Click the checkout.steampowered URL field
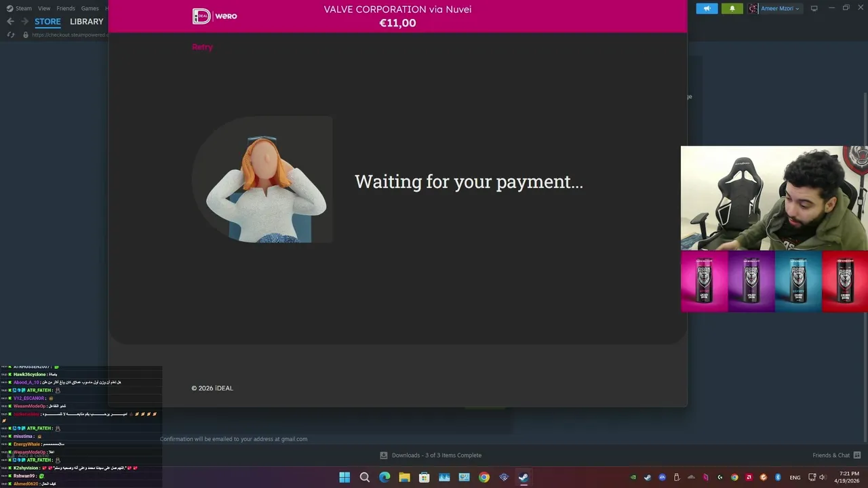 [69, 35]
